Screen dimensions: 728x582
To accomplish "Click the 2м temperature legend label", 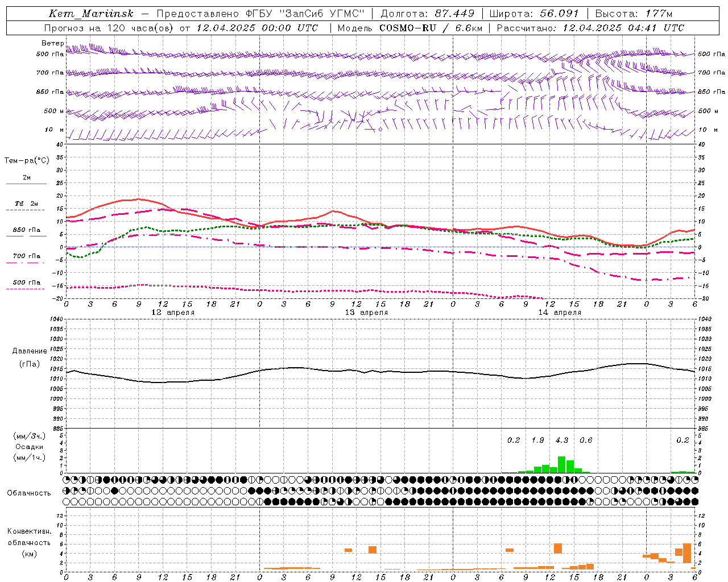I will 27,177.
